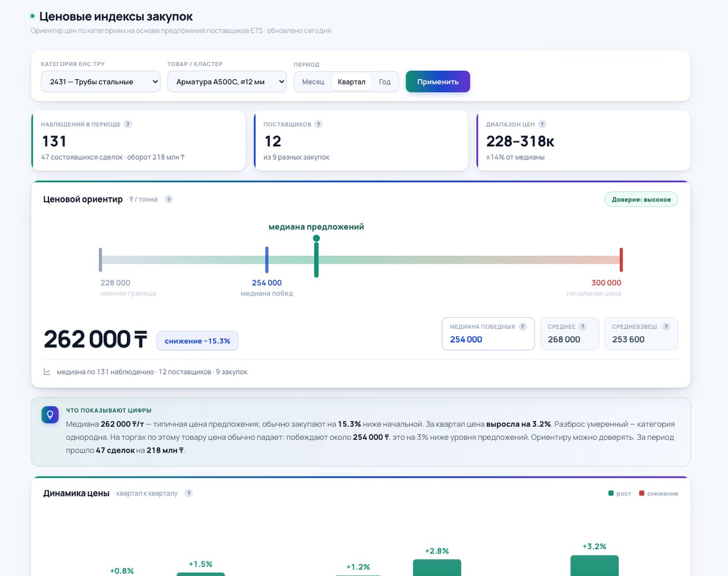Click the gray lower bound marker on the price scale
This screenshot has width=728, height=576.
(x=100, y=260)
